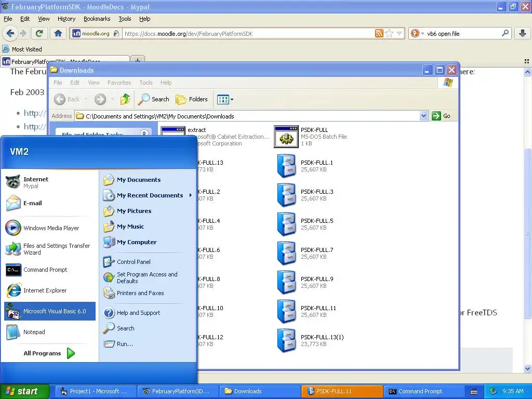The height and width of the screenshot is (399, 532).
Task: Launch Command Prompt from Start menu
Action: (49, 270)
